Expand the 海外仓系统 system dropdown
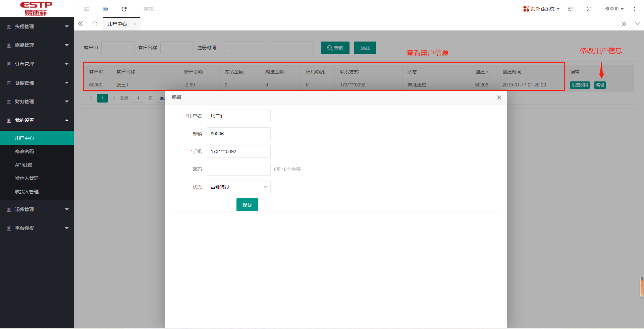 point(542,9)
